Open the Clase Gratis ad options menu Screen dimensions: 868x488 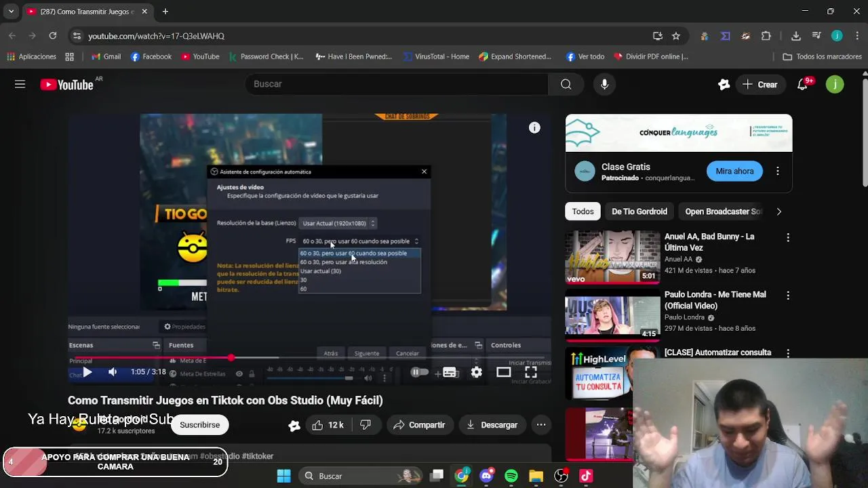click(x=778, y=171)
